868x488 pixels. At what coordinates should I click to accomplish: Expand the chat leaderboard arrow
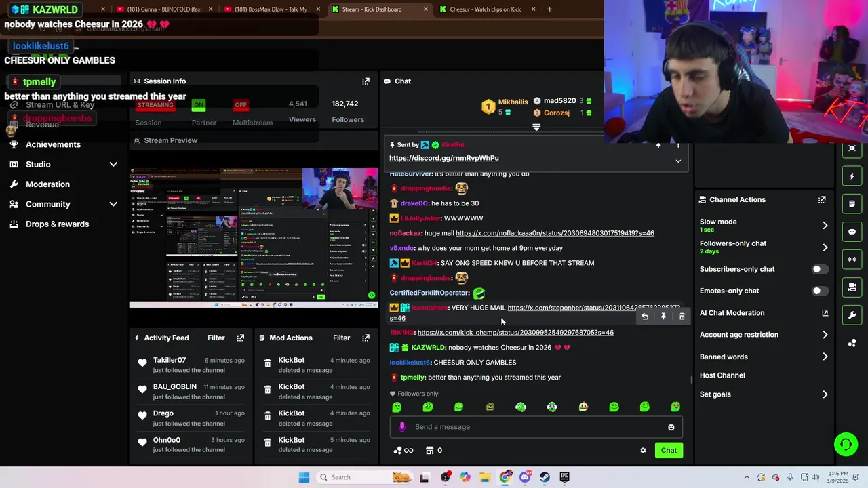tap(536, 127)
